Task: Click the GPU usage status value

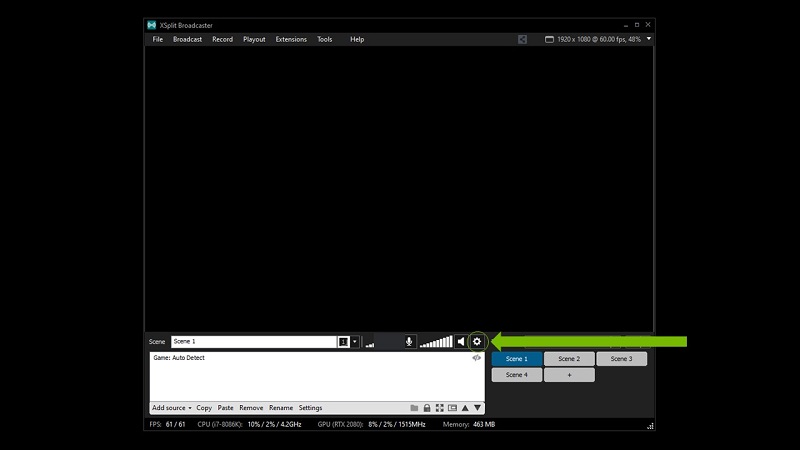Action: pos(397,424)
